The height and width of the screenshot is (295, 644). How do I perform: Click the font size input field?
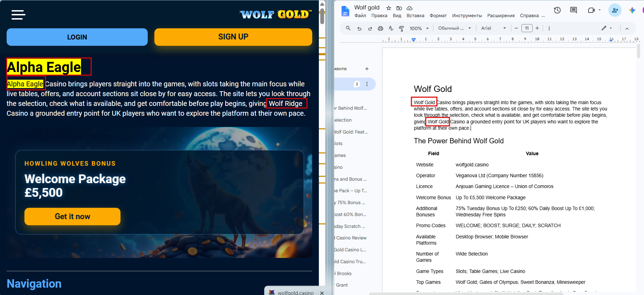click(x=527, y=28)
